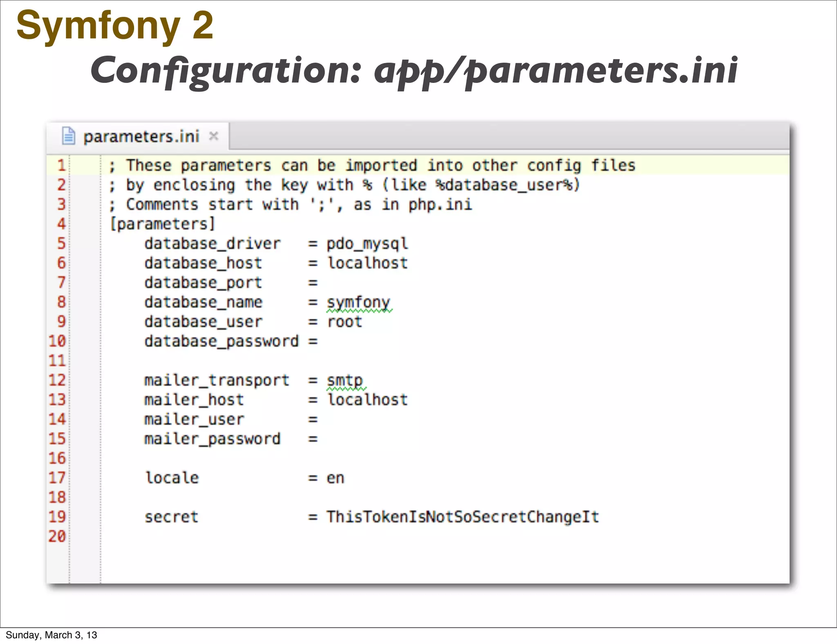Viewport: 837px width, 644px height.
Task: Click the 'Sunday, March 3, 13' date footer
Action: [51, 635]
